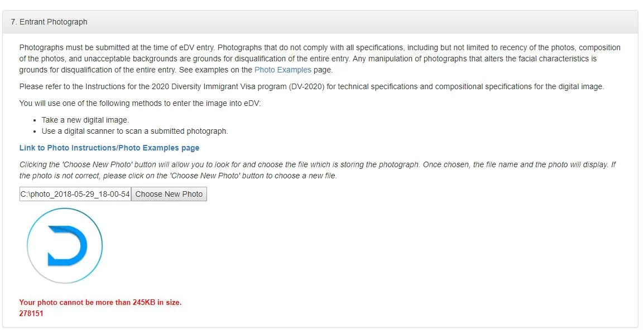Click the bullet dot before Take a new digital image
The image size is (644, 335).
35,120
